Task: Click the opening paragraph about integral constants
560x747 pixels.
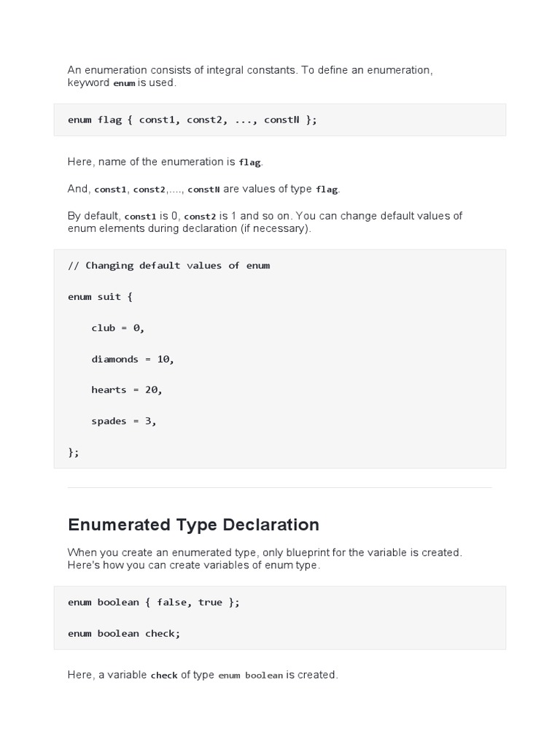Action: [x=250, y=76]
